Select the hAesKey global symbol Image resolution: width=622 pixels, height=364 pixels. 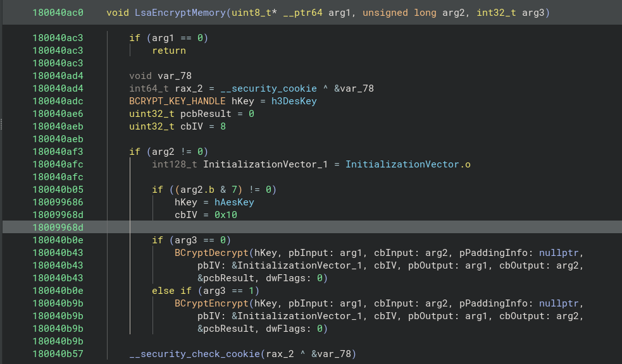coord(234,202)
